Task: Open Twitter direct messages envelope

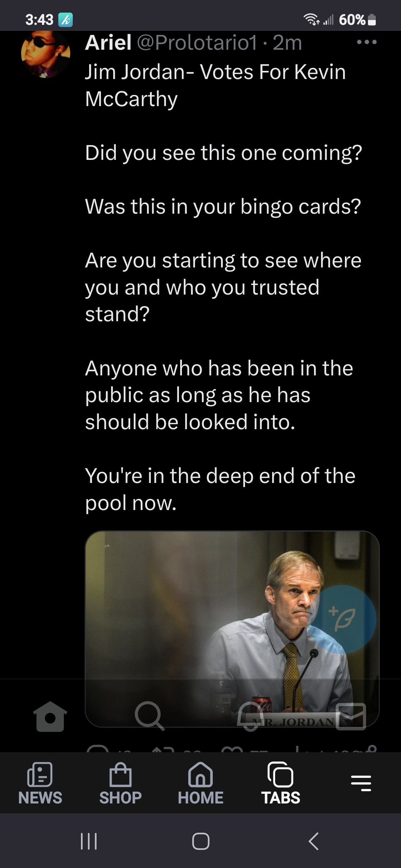Action: pyautogui.click(x=351, y=716)
